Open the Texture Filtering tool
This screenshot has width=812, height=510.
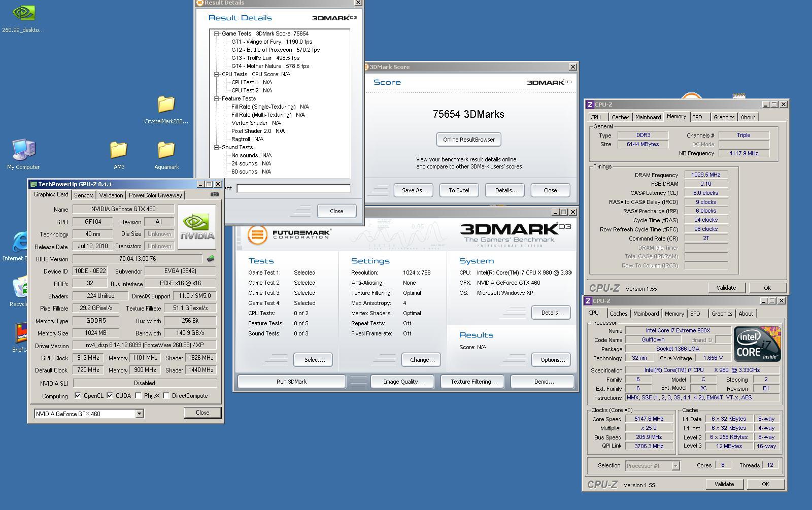tap(473, 382)
